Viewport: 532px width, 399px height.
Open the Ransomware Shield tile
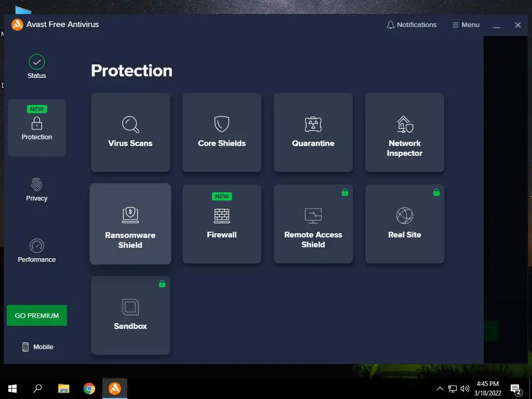[130, 224]
